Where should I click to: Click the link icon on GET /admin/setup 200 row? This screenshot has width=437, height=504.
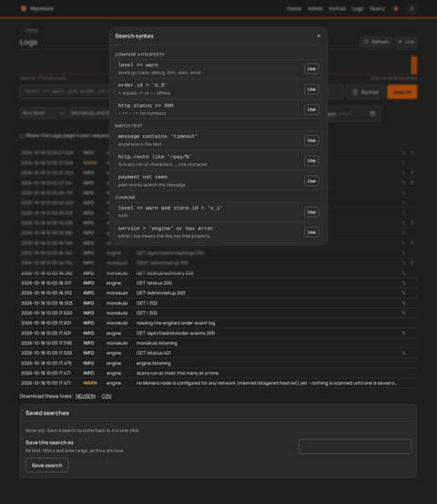(x=403, y=293)
